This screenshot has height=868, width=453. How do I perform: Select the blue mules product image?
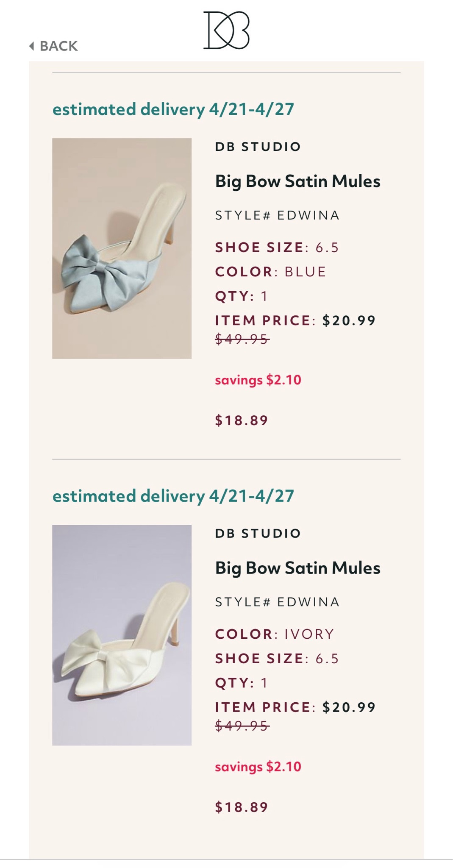(122, 248)
